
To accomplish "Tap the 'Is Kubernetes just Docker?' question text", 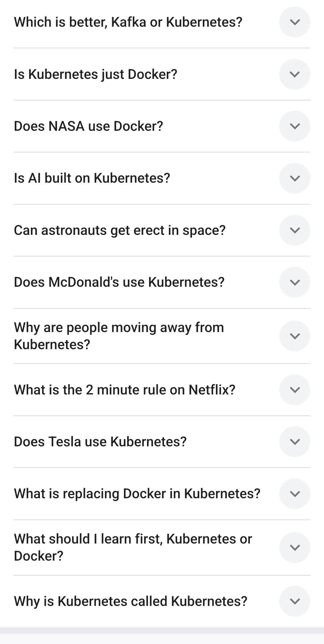I will (95, 74).
